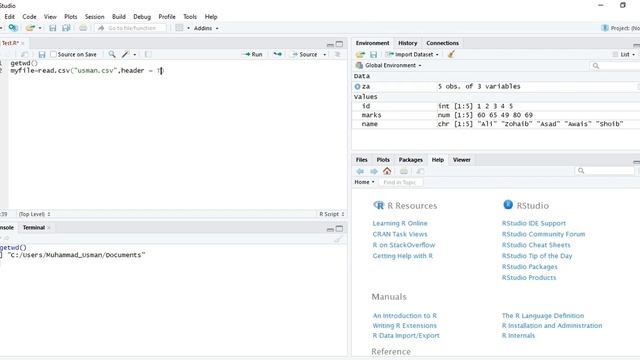Show R Help home page

tap(387, 171)
